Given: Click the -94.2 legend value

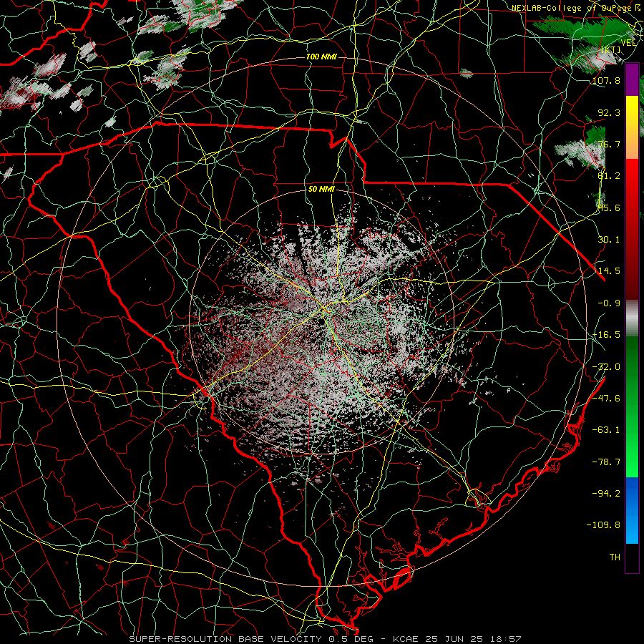Looking at the screenshot, I should click(x=606, y=493).
